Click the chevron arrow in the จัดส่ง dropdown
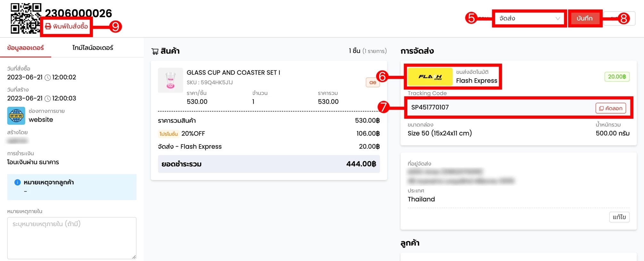 [558, 19]
